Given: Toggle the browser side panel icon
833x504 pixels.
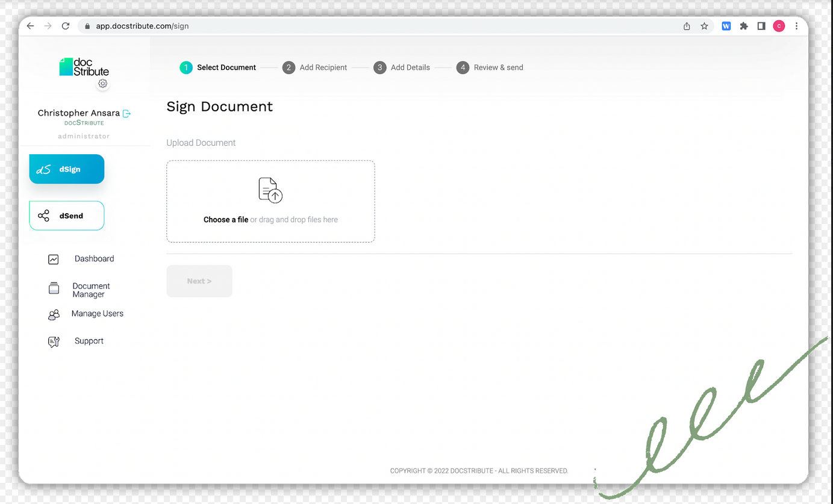Looking at the screenshot, I should (761, 26).
